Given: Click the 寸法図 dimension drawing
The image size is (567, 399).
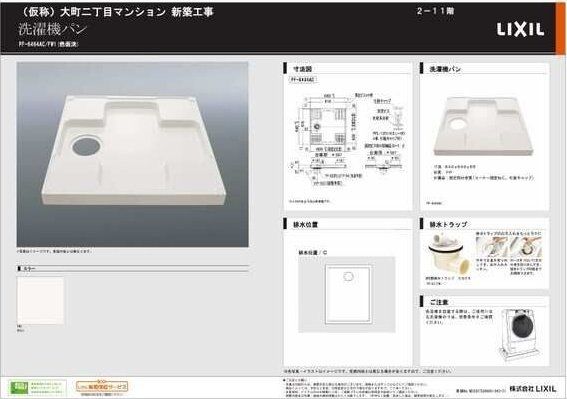Looking at the screenshot, I should tap(347, 139).
